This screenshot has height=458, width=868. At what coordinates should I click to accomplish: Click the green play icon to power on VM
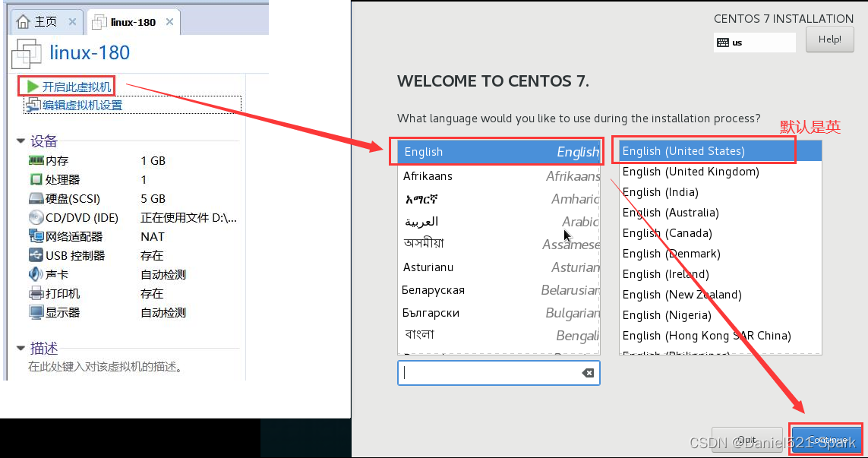(33, 87)
